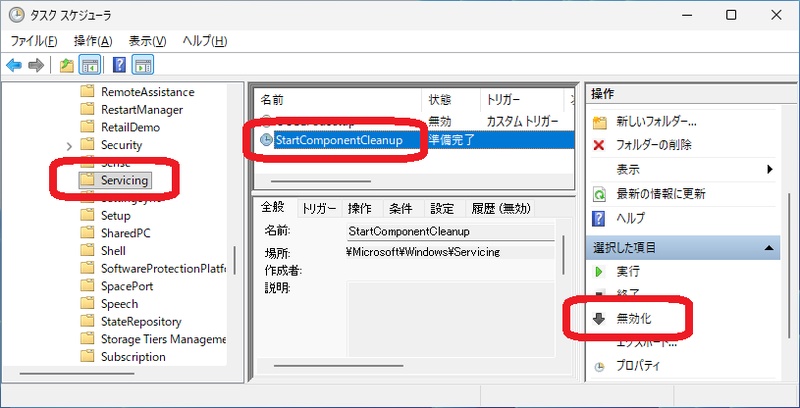Click プロパティ action
This screenshot has width=800, height=408.
pyautogui.click(x=638, y=366)
